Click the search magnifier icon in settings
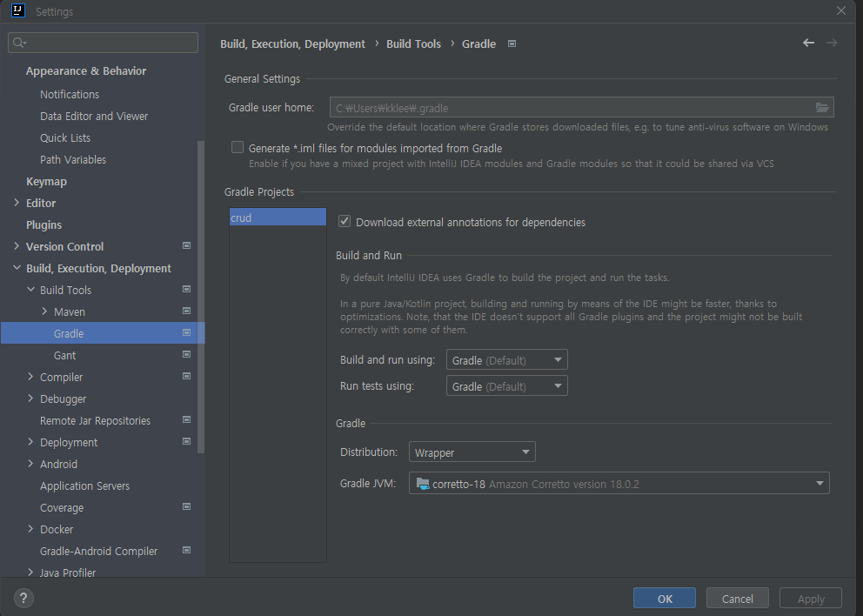Image resolution: width=863 pixels, height=616 pixels. click(x=19, y=43)
